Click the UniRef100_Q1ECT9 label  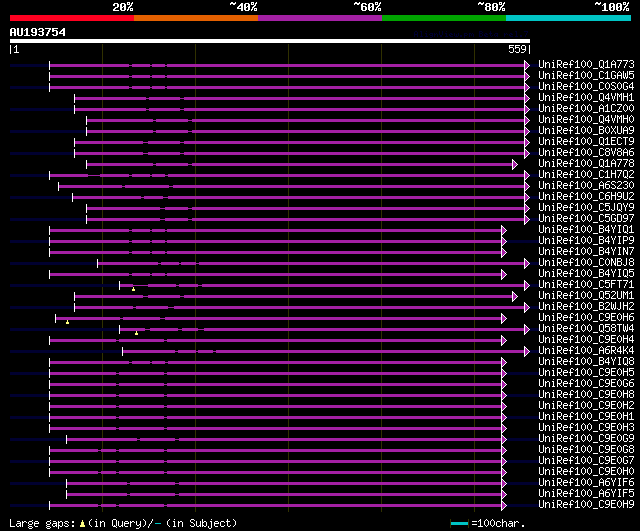[586, 142]
